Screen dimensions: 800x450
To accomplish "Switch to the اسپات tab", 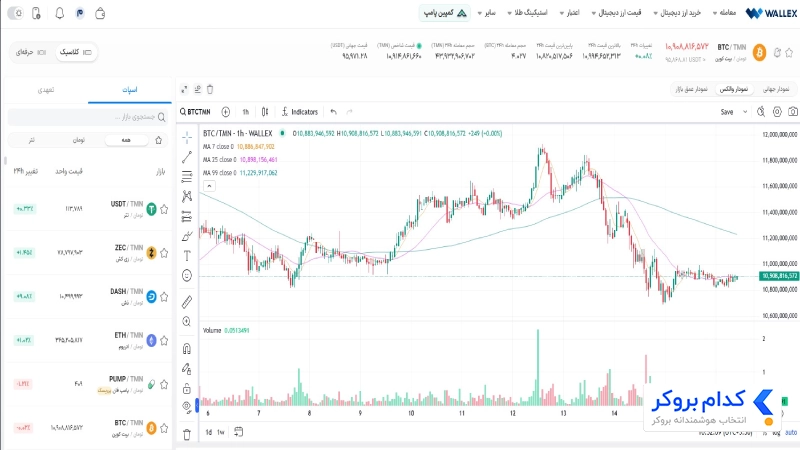I will tap(130, 90).
